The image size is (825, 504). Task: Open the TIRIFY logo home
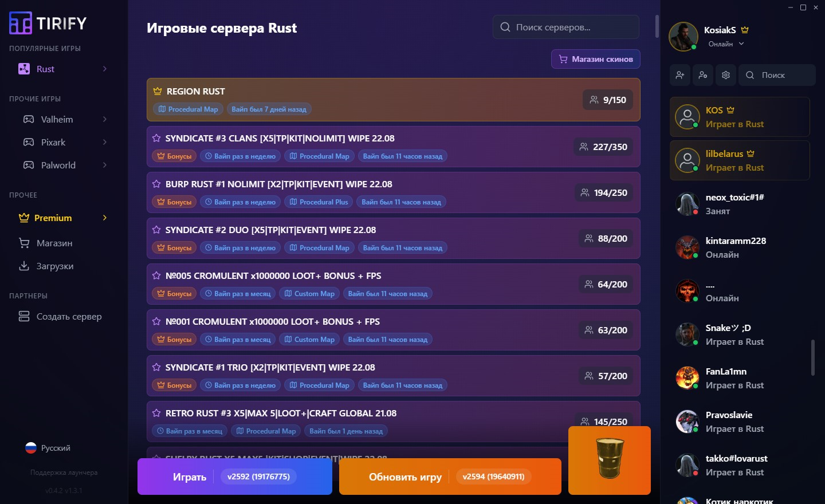pyautogui.click(x=48, y=23)
